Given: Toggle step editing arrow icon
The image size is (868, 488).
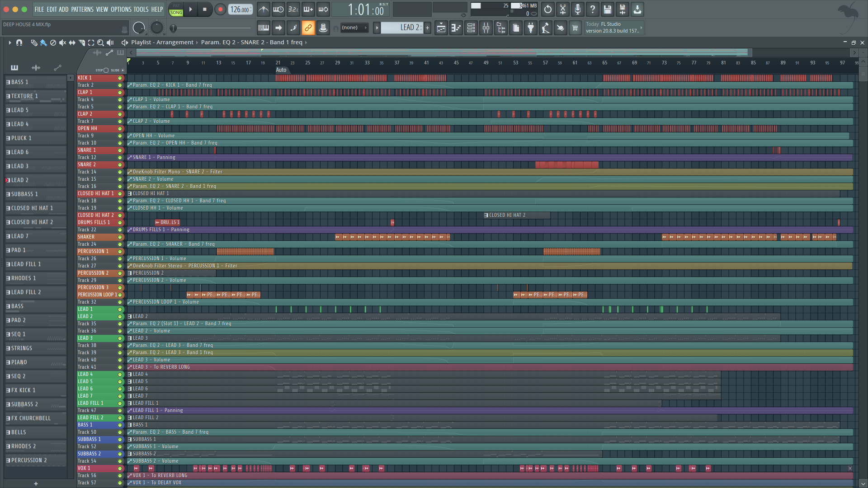Looking at the screenshot, I should click(x=278, y=28).
